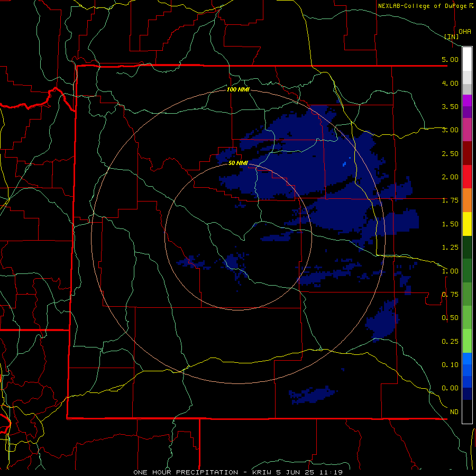Click the 100 NMI range ring label
Screen dimensions: 476x476
[x=238, y=89]
